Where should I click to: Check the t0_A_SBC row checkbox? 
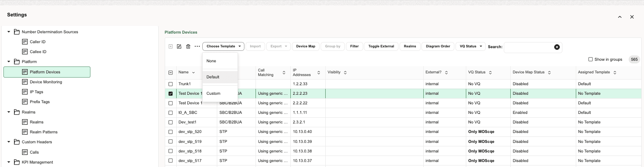[x=170, y=113]
